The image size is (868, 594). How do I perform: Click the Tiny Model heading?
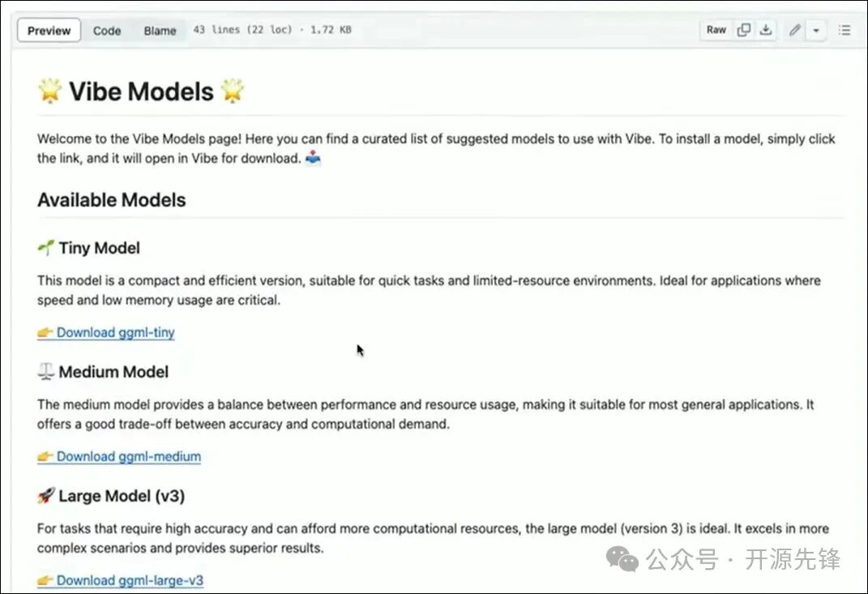[x=99, y=248]
